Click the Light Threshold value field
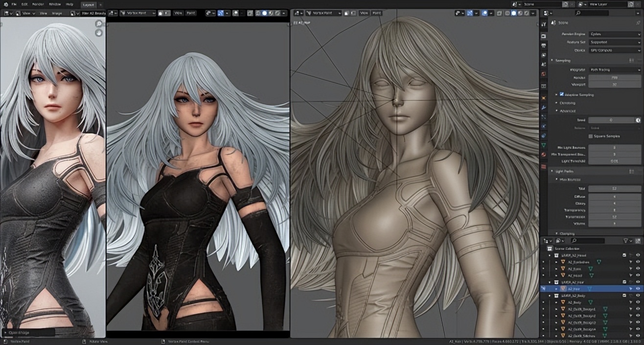The image size is (644, 345). pyautogui.click(x=614, y=161)
